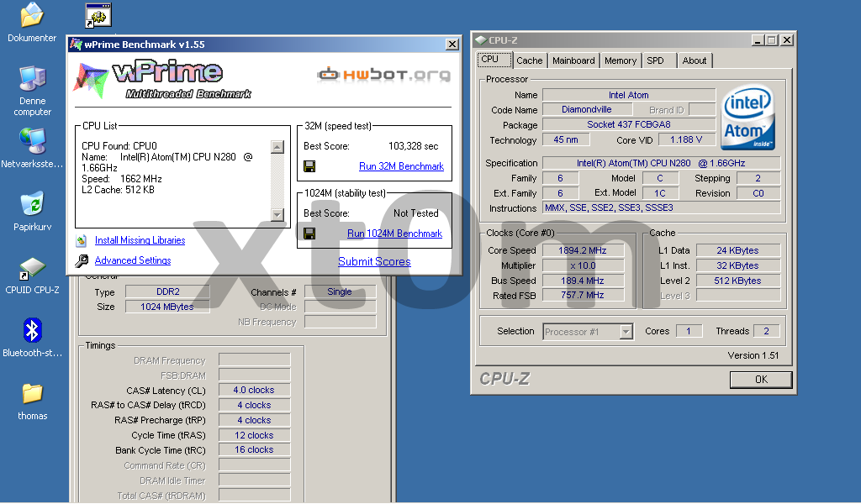Open the Papirkurv recycle bin icon
861x504 pixels.
(32, 204)
